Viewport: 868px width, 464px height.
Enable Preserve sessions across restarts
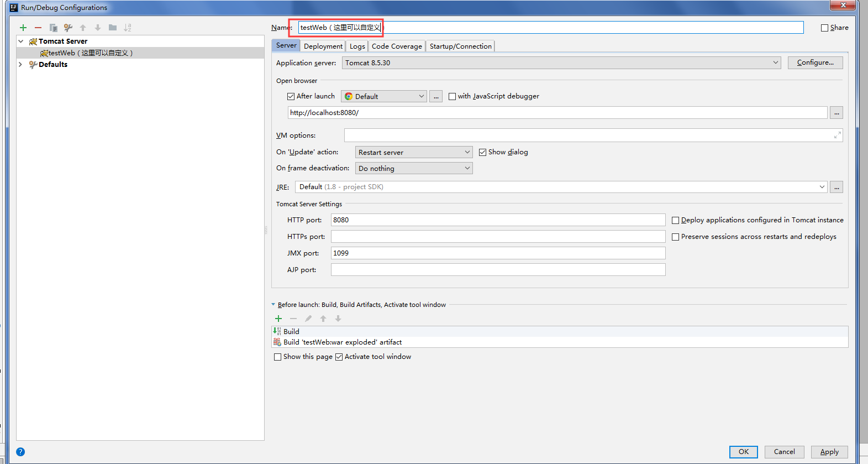(x=675, y=237)
